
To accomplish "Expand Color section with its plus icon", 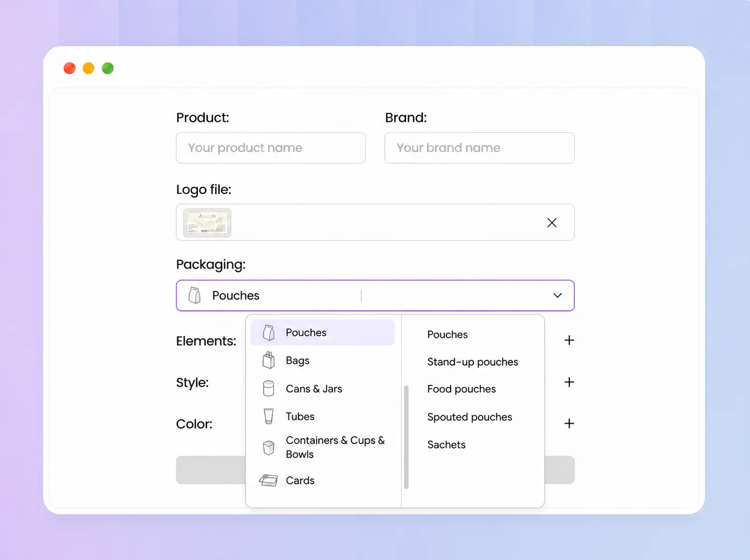I will coord(569,424).
